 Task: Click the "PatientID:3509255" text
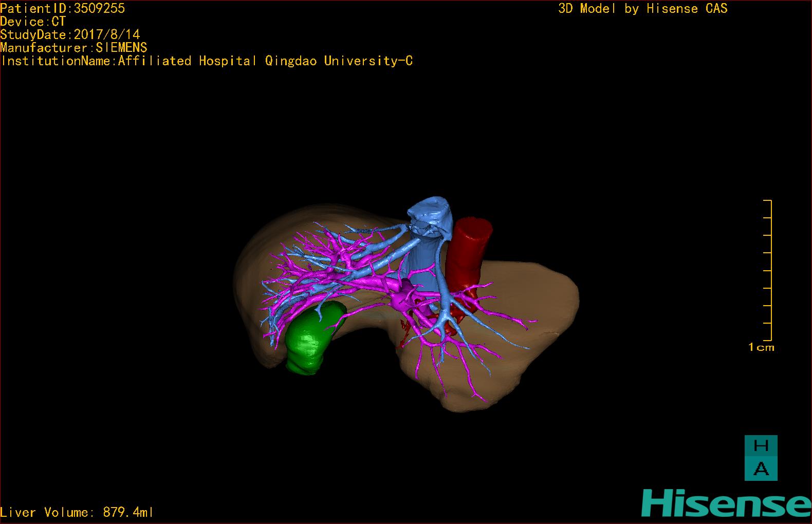63,8
